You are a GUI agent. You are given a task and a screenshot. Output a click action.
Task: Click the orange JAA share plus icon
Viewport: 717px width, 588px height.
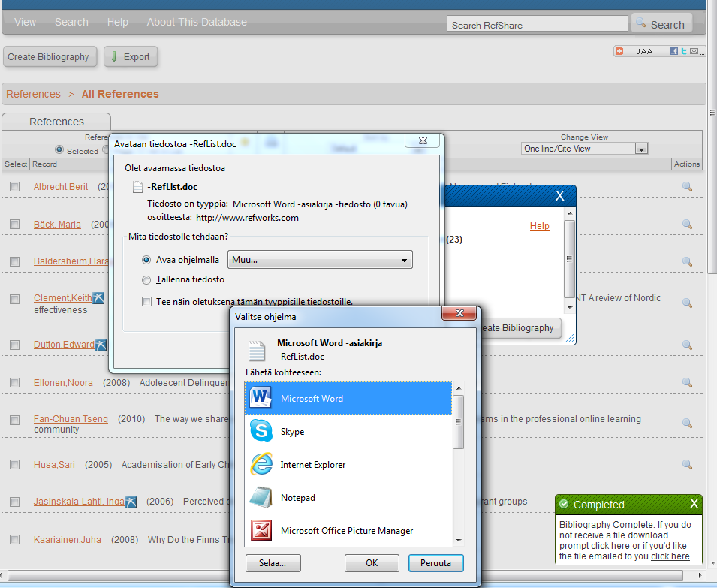point(619,51)
